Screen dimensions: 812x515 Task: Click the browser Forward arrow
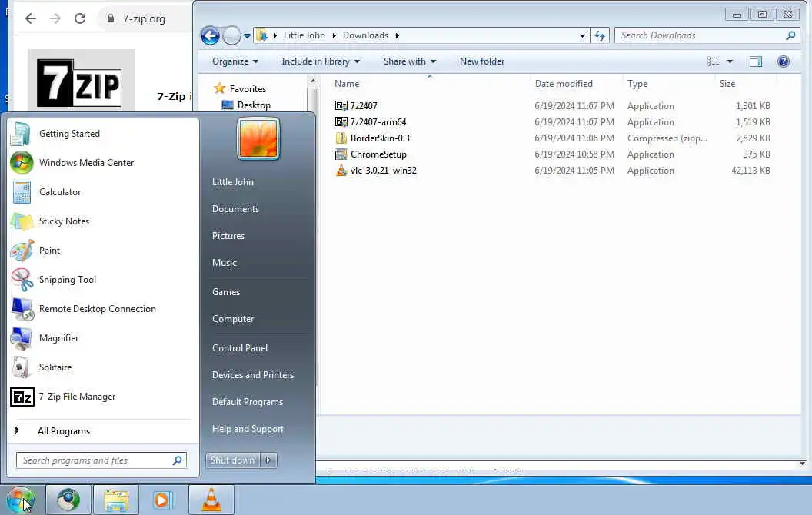pyautogui.click(x=55, y=18)
